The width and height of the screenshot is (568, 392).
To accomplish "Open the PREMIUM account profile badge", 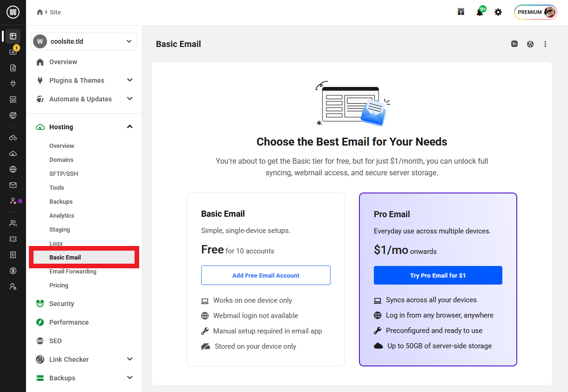I will (x=536, y=12).
